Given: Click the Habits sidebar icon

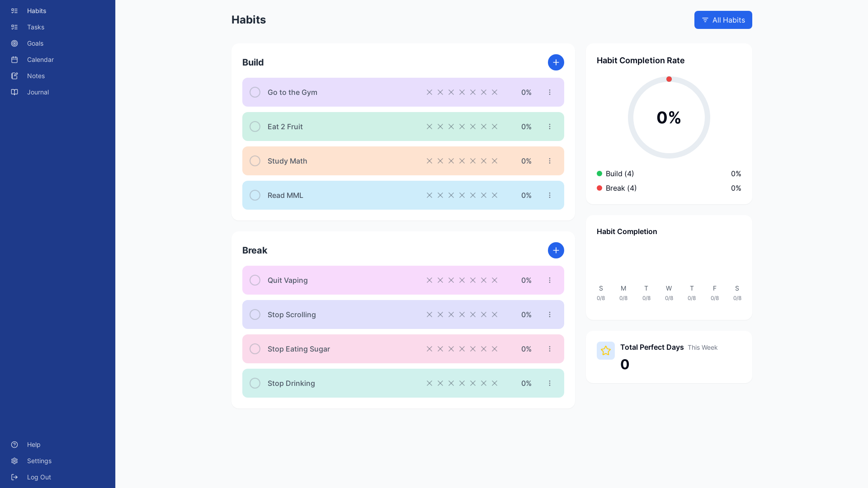Looking at the screenshot, I should (x=14, y=11).
